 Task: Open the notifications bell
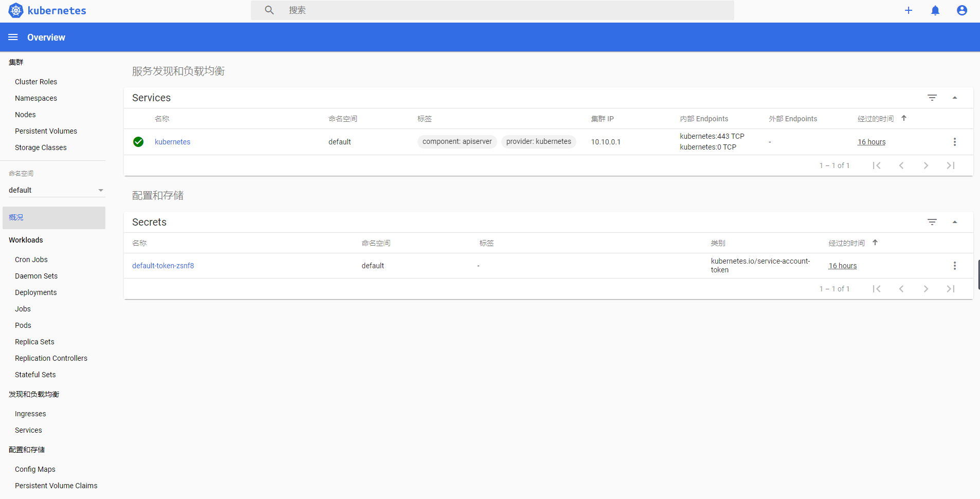coord(935,10)
